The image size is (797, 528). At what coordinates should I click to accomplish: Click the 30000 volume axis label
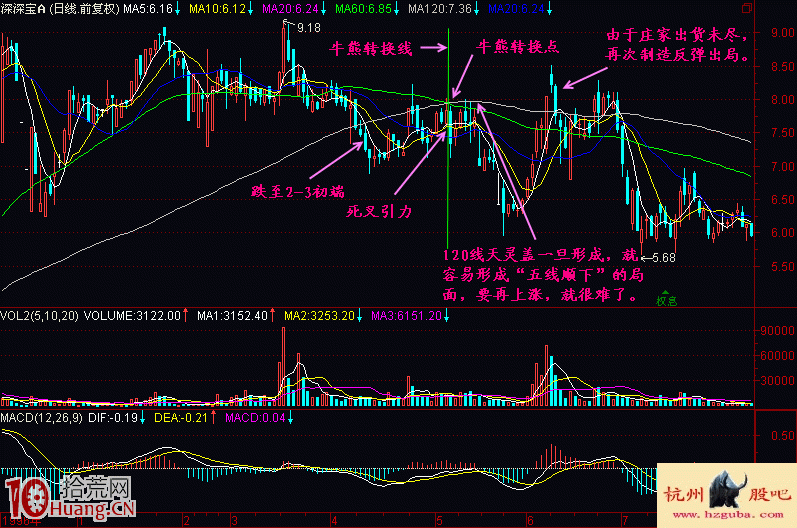777,381
